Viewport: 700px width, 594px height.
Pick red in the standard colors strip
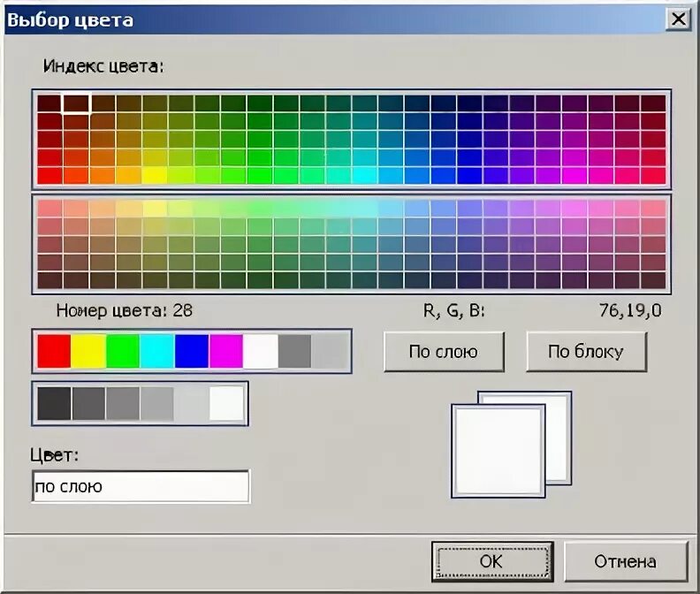(x=54, y=352)
